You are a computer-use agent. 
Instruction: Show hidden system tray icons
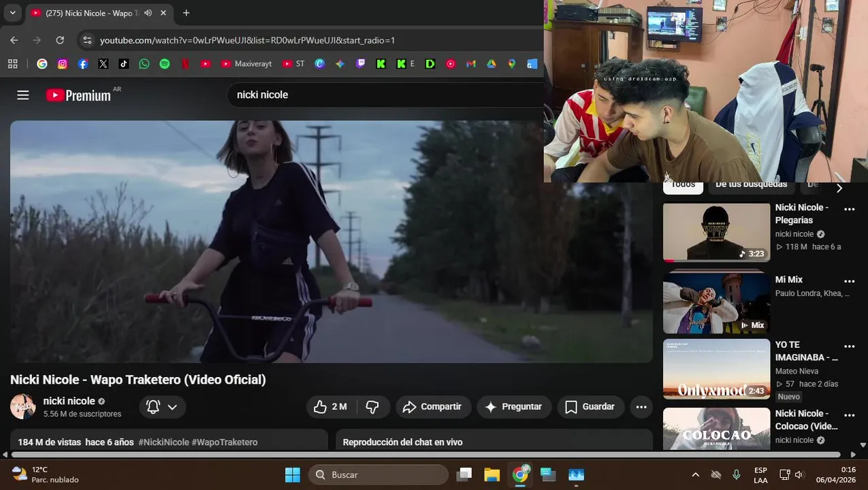695,474
